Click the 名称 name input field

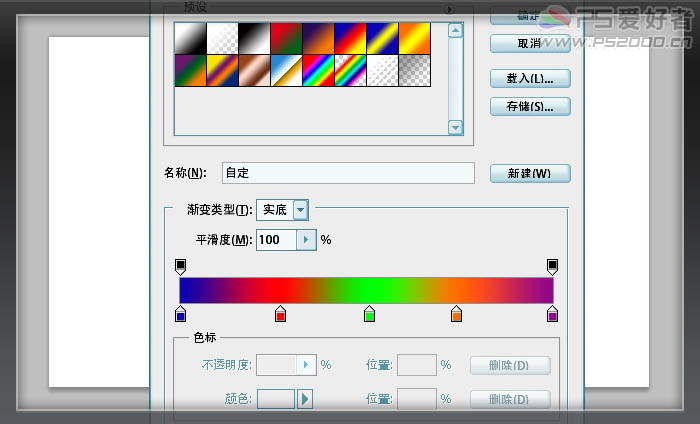click(x=348, y=173)
